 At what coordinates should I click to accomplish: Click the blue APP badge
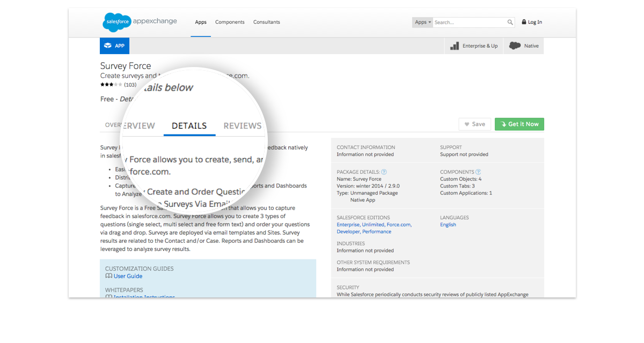tap(114, 46)
